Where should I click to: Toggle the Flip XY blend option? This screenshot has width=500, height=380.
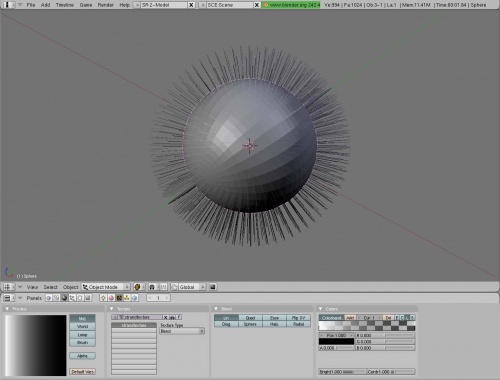(x=298, y=318)
